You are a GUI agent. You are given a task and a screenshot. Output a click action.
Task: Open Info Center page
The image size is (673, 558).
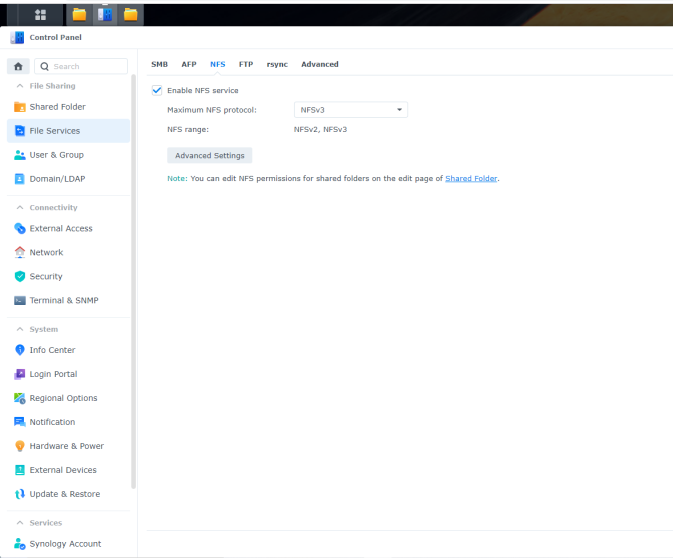(x=52, y=350)
